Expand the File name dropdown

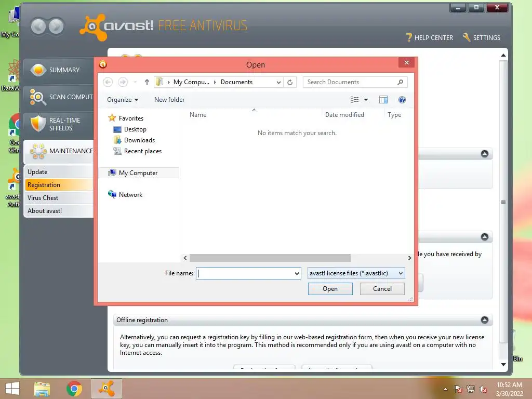pos(297,273)
